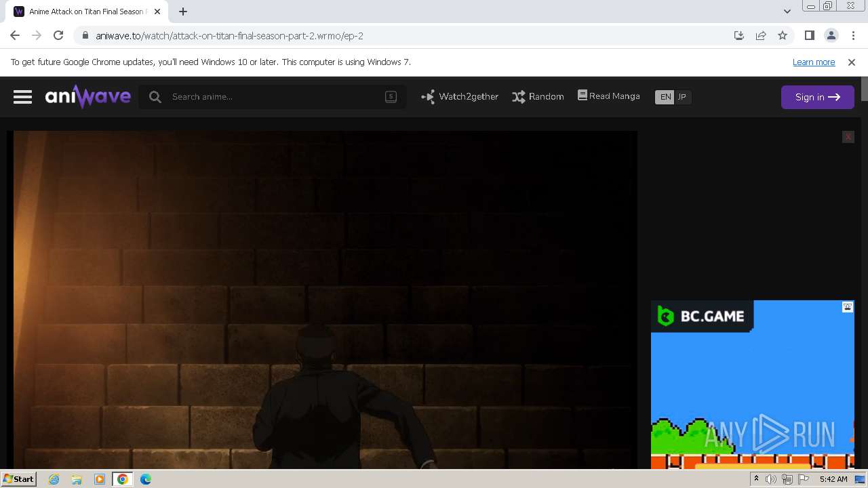Click the ad info icon on BC.GAME banner
Image resolution: width=868 pixels, height=488 pixels.
848,307
